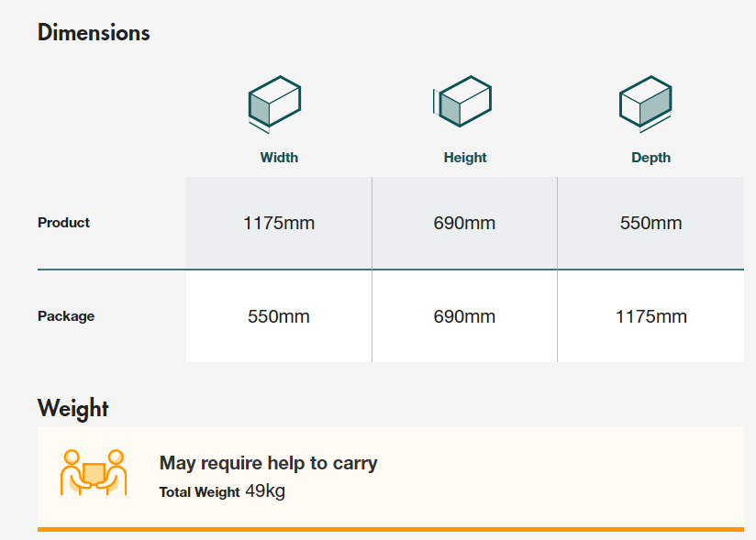The width and height of the screenshot is (756, 540).
Task: Click the Depth box icon
Action: coord(646,104)
